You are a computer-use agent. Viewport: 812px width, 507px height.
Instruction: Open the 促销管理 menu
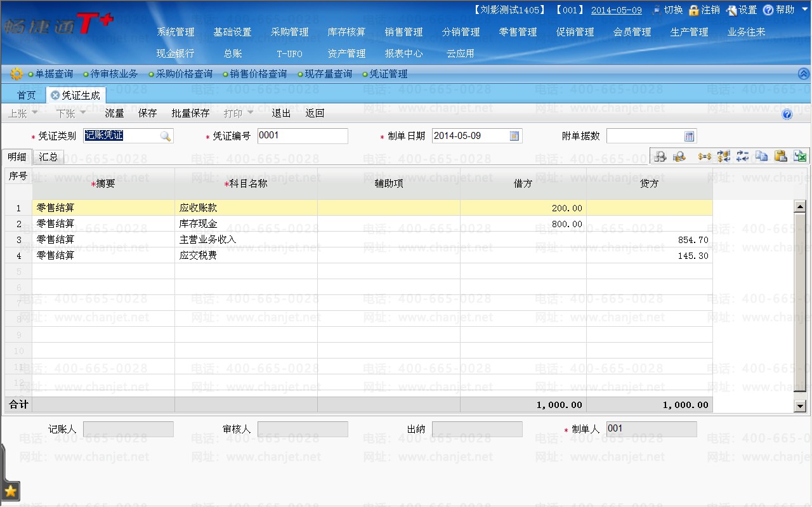click(x=575, y=32)
